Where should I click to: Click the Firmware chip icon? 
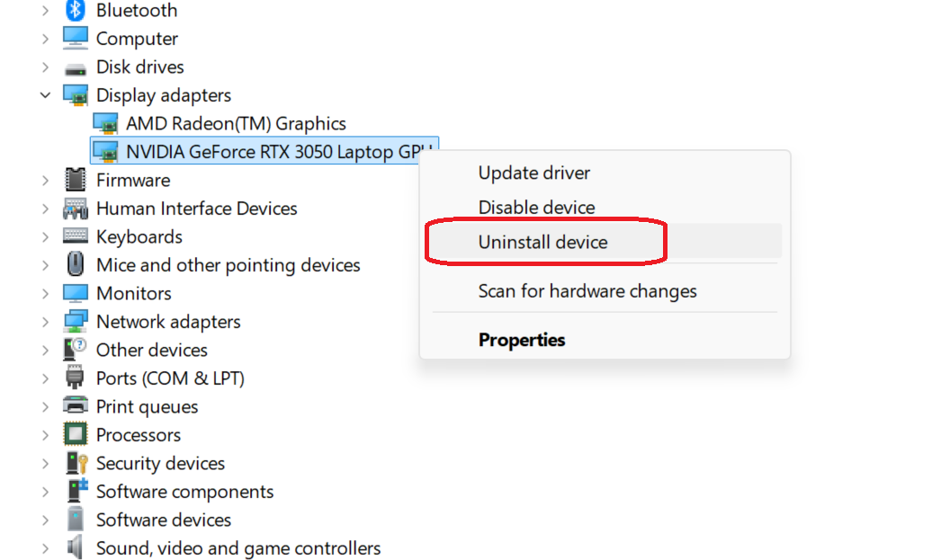[x=76, y=181]
